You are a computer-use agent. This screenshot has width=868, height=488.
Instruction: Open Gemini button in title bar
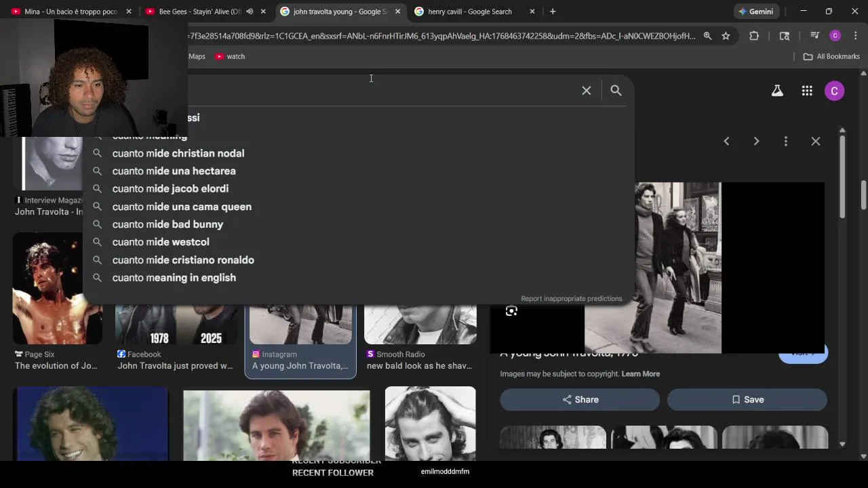756,12
